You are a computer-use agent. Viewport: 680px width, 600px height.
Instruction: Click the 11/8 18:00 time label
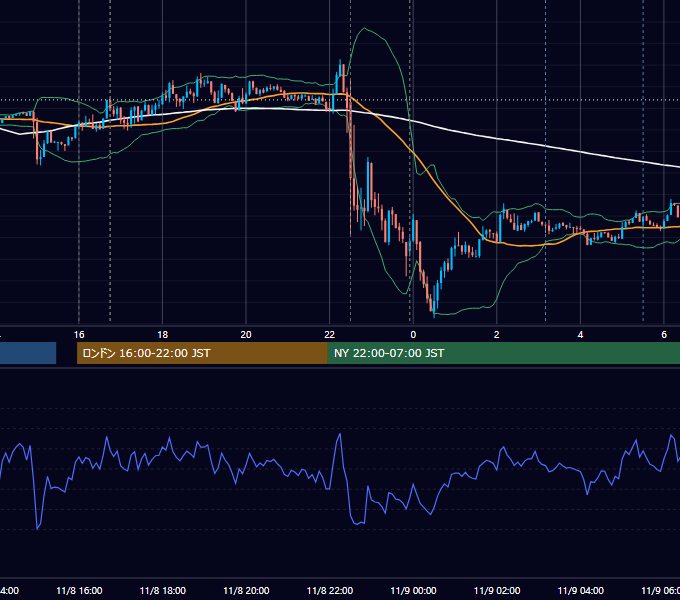(163, 591)
